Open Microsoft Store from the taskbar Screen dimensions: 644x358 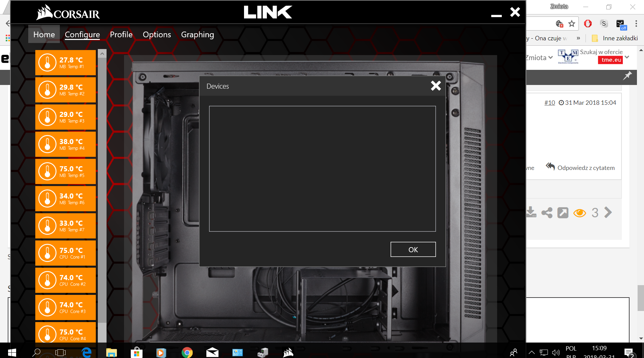tap(137, 352)
